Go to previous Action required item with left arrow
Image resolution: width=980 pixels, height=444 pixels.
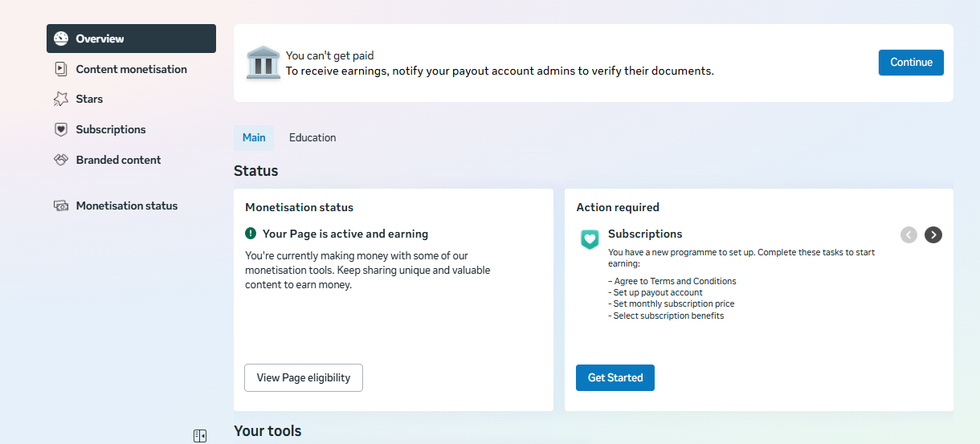pos(909,234)
